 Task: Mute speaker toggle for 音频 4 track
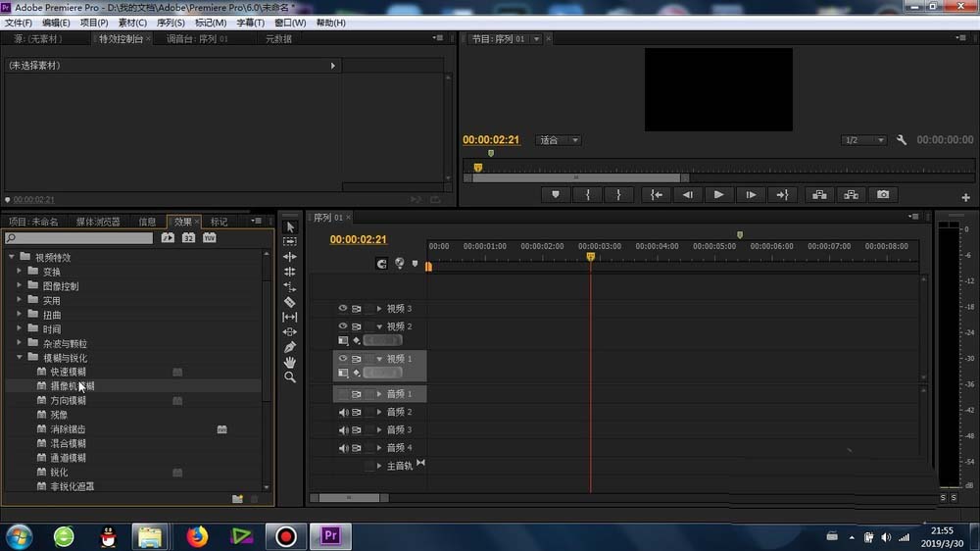[343, 448]
